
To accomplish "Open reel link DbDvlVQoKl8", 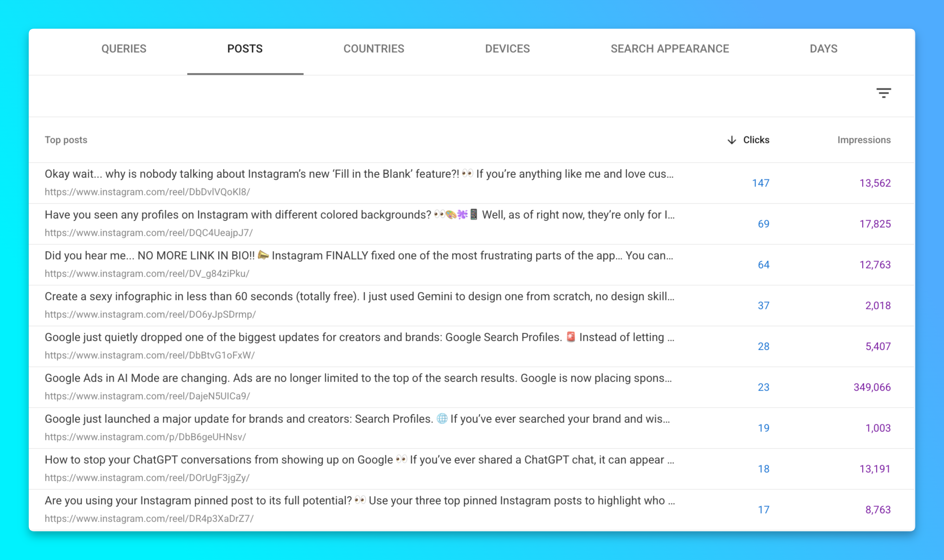I will coord(147,192).
